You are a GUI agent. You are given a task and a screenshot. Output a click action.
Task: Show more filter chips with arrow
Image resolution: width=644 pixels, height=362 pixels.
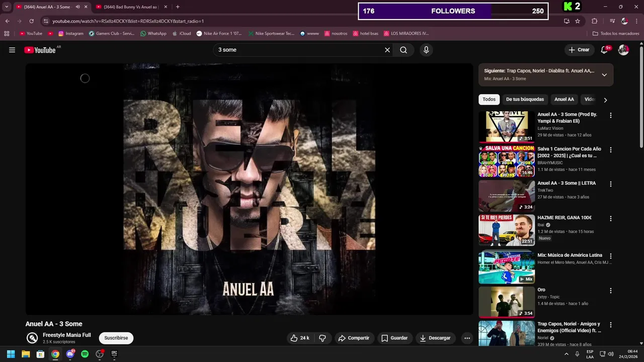tap(605, 100)
